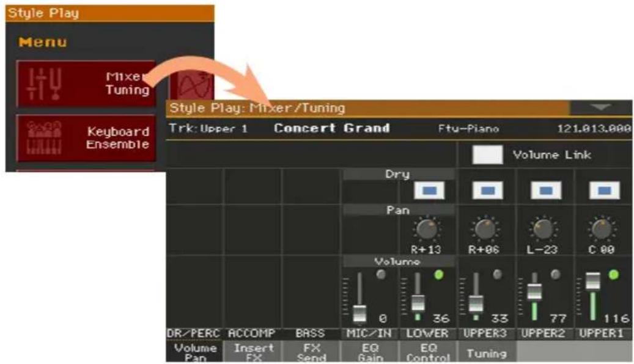Toggle Dry checkbox for UPPER1 track

pos(605,191)
